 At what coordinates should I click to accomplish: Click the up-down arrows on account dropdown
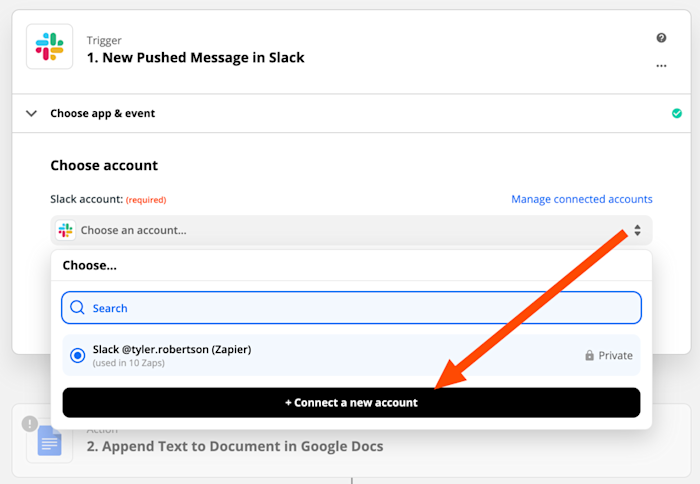638,230
